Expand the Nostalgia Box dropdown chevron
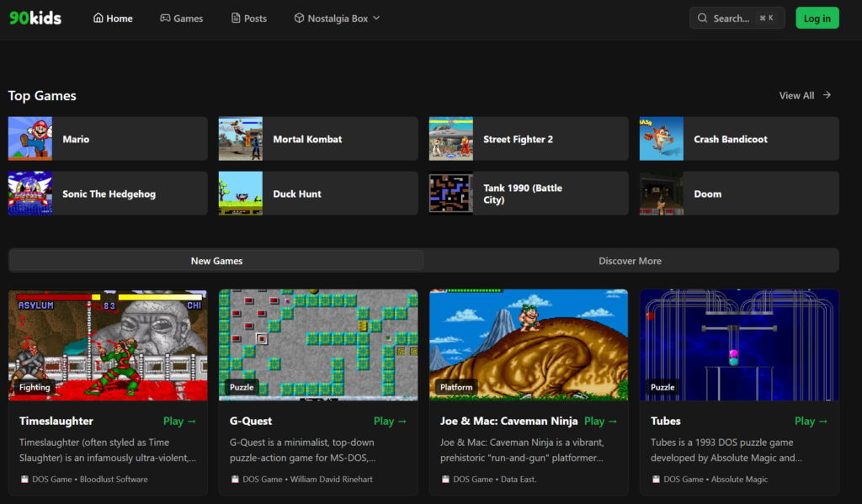This screenshot has width=862, height=504. 376,19
